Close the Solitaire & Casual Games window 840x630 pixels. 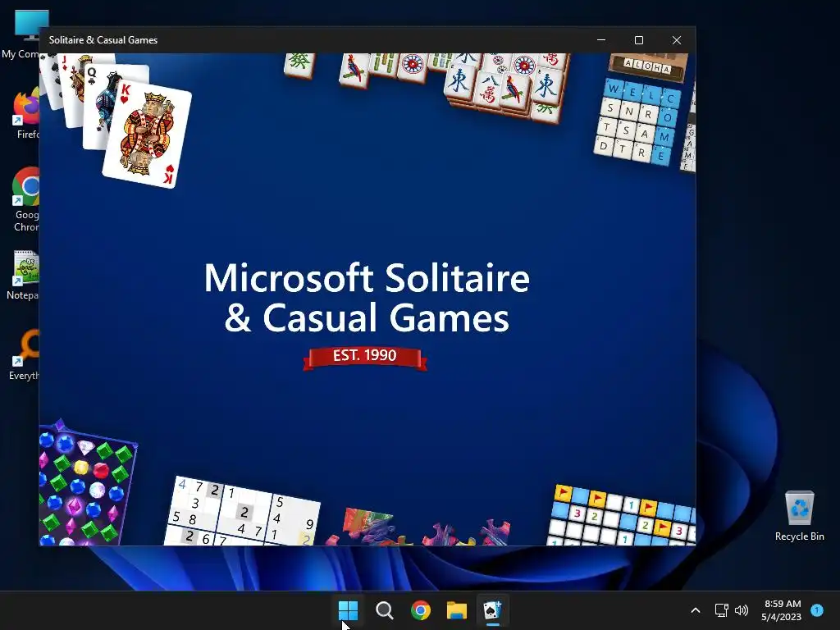tap(677, 40)
